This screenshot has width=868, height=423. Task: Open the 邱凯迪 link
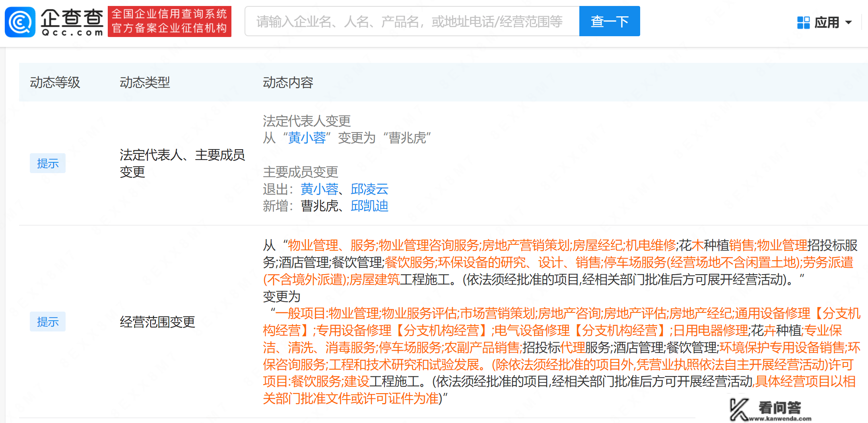369,206
